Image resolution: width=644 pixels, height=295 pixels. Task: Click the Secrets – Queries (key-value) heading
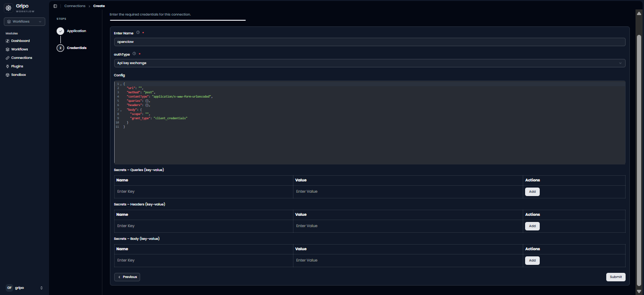pyautogui.click(x=139, y=170)
